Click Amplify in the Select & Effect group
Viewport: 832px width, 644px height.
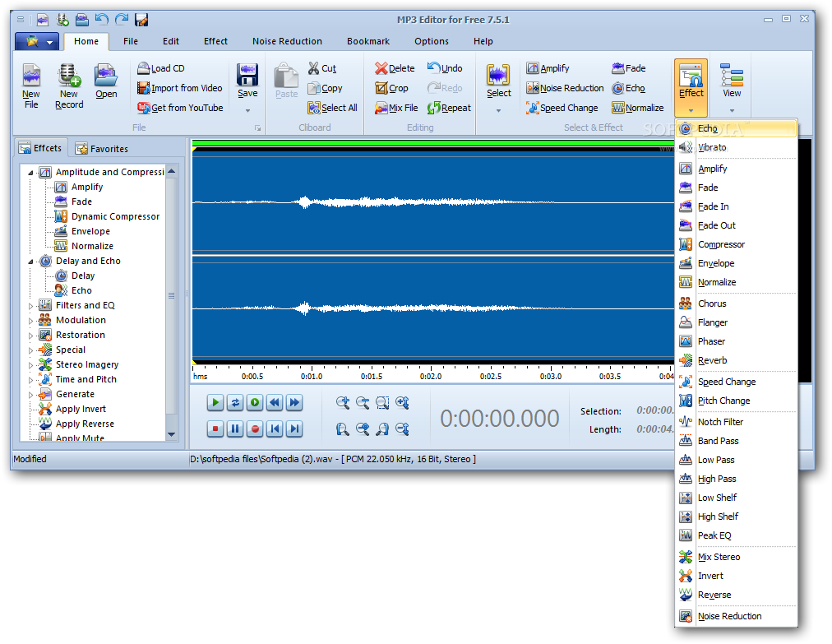point(548,68)
